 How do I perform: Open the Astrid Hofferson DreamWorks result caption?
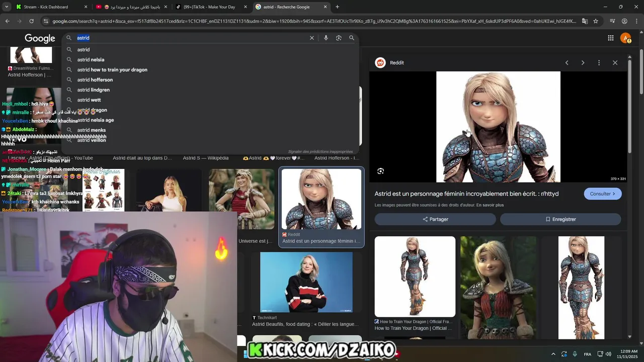[29, 75]
